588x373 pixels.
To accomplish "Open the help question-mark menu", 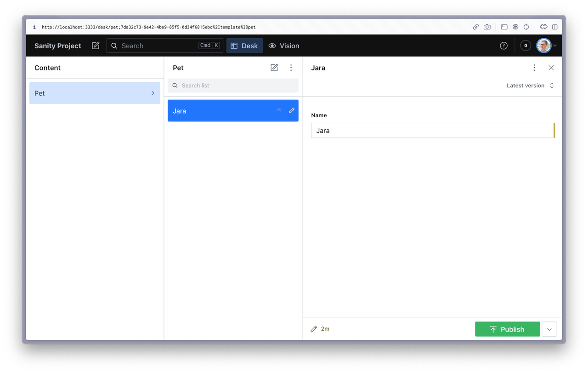I will coord(503,46).
